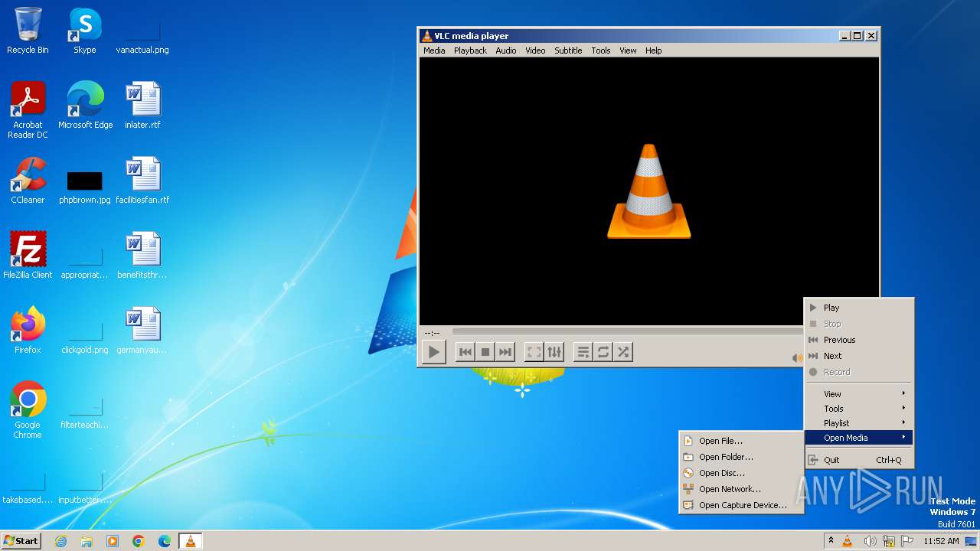Mute via the speaker volume icon
The height and width of the screenshot is (551, 980).
pos(797,357)
